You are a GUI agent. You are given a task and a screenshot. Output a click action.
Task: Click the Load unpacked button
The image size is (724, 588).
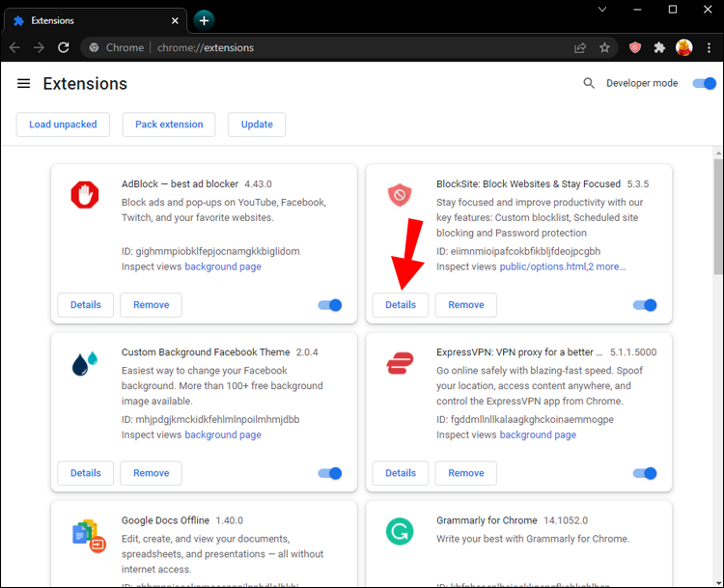click(x=63, y=125)
